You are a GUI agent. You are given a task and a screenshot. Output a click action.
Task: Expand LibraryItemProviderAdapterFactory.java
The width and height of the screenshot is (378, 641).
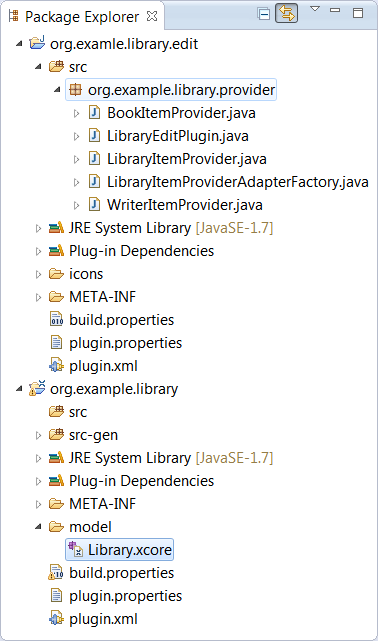[76, 182]
